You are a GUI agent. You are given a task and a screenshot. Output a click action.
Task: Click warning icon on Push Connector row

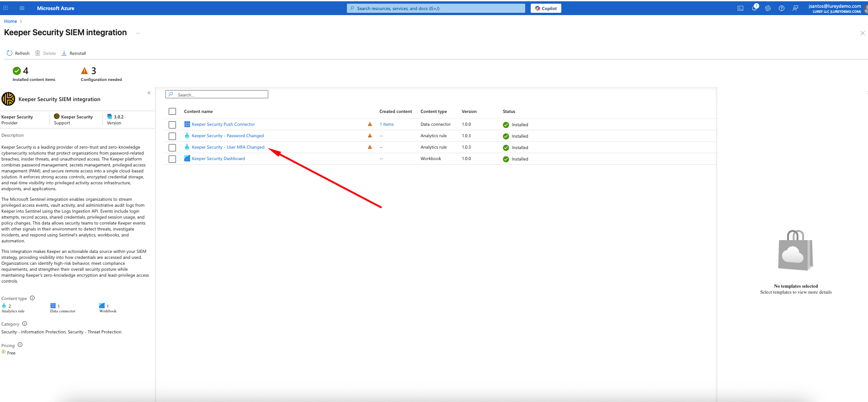pos(370,124)
